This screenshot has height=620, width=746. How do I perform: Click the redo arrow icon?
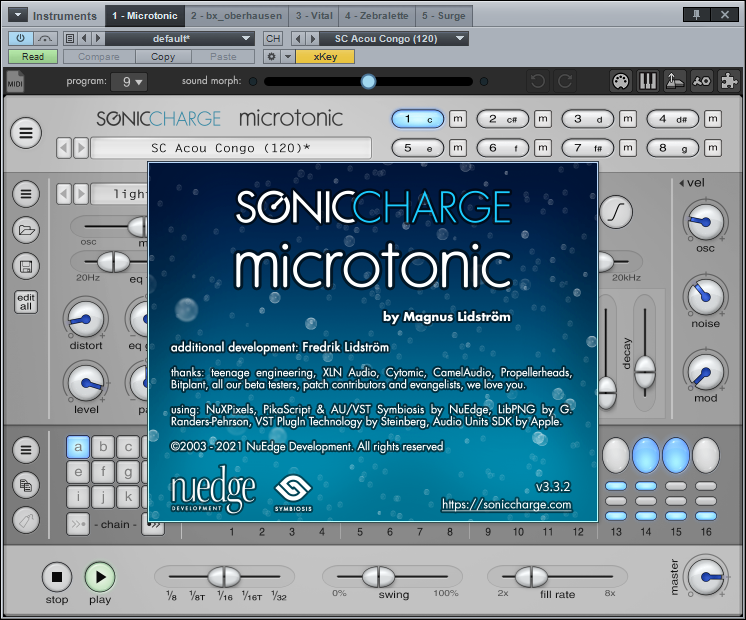pos(565,81)
